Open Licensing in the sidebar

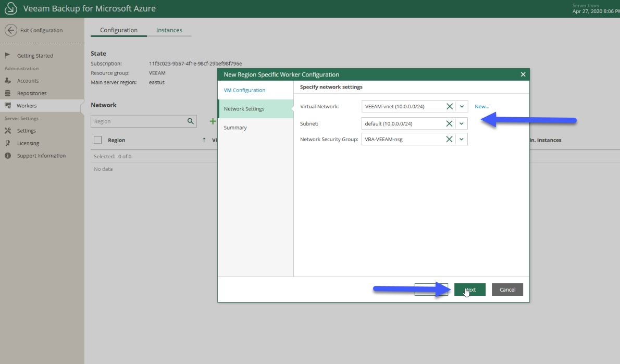pyautogui.click(x=28, y=143)
